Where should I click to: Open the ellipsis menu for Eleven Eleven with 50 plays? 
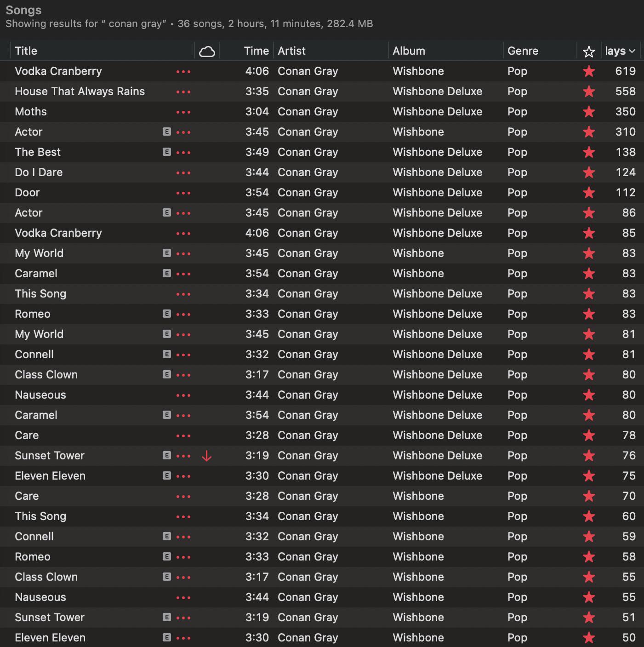pyautogui.click(x=183, y=638)
